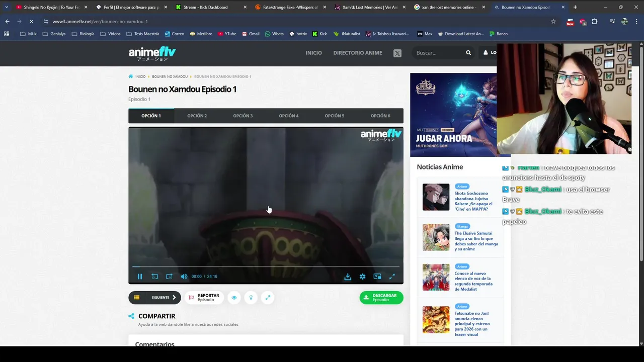Open the YTube bookmark
644x362 pixels.
(x=227, y=34)
